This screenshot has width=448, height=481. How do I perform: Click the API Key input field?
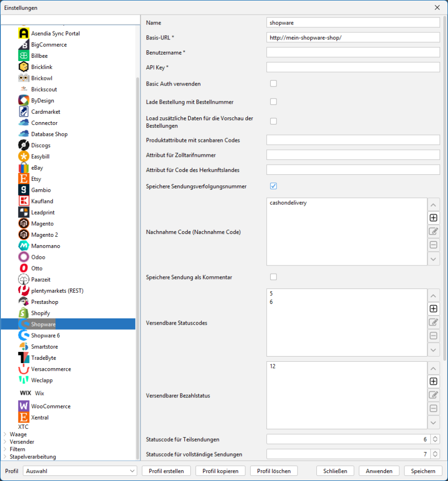pyautogui.click(x=353, y=67)
